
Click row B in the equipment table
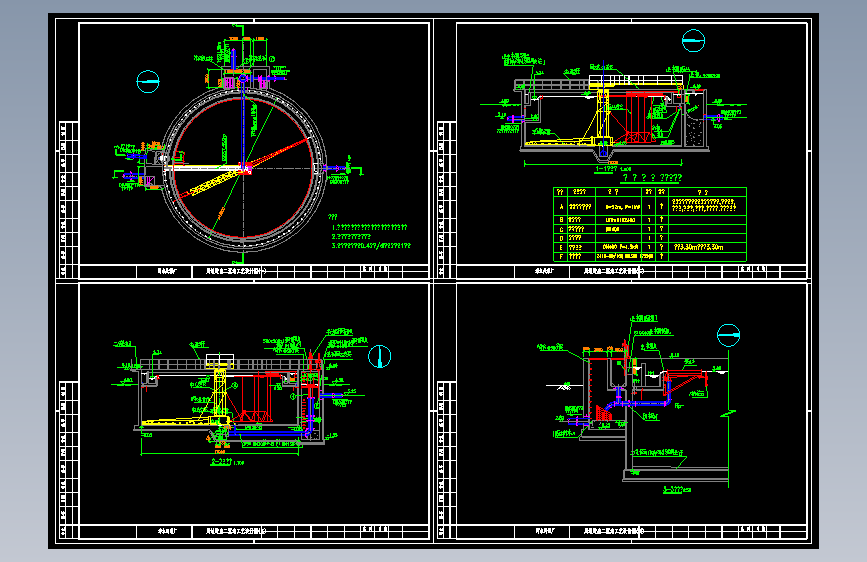point(650,220)
